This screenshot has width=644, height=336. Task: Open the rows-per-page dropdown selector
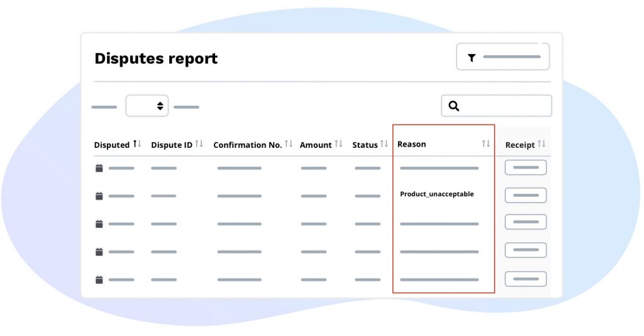click(147, 106)
